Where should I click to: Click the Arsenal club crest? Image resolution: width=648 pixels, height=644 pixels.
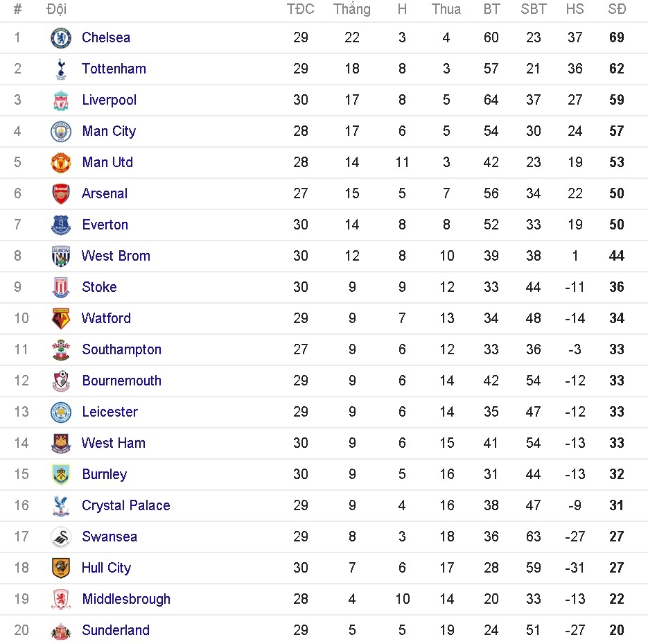[x=60, y=193]
